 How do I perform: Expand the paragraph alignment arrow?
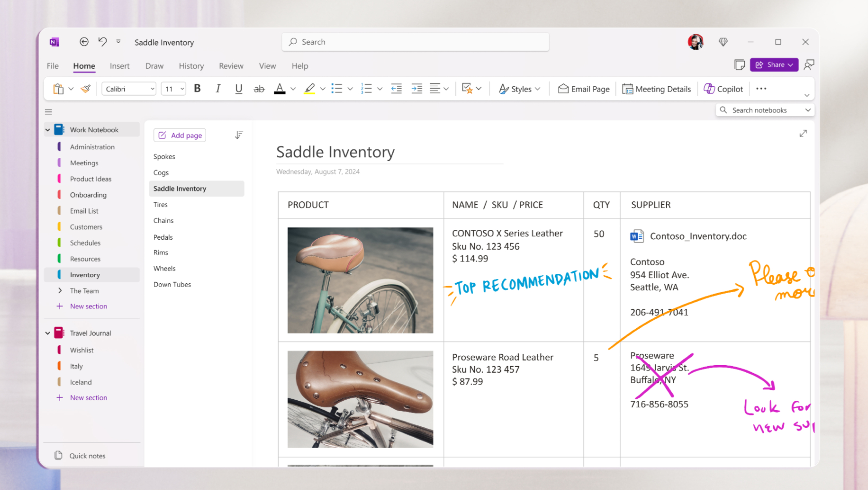coord(446,89)
